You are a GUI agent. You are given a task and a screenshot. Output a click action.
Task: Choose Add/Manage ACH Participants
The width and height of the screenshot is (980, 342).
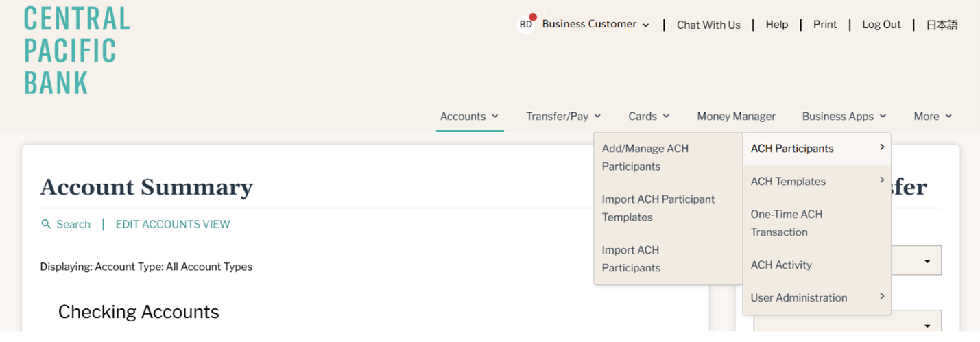click(668, 158)
